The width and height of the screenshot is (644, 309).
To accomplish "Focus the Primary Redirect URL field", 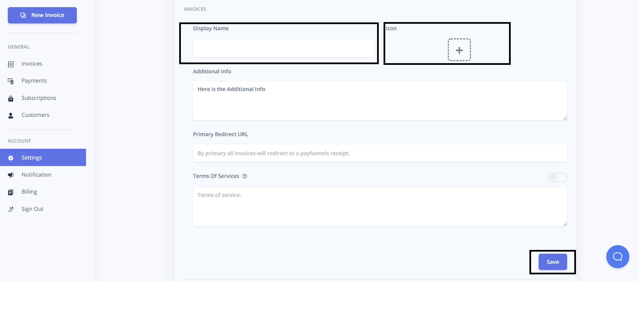I will tap(380, 153).
